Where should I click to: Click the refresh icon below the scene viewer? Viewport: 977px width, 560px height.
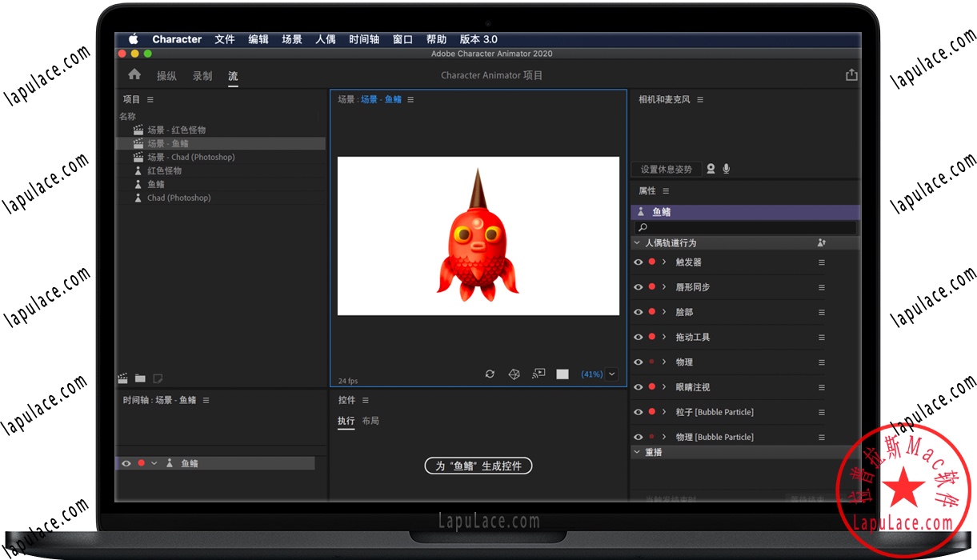click(x=491, y=374)
